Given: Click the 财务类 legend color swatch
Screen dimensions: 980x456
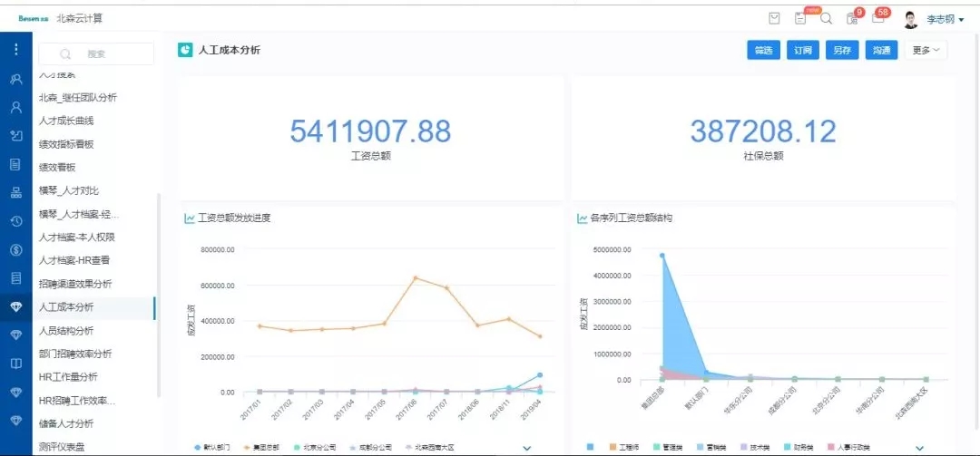Looking at the screenshot, I should point(787,448).
